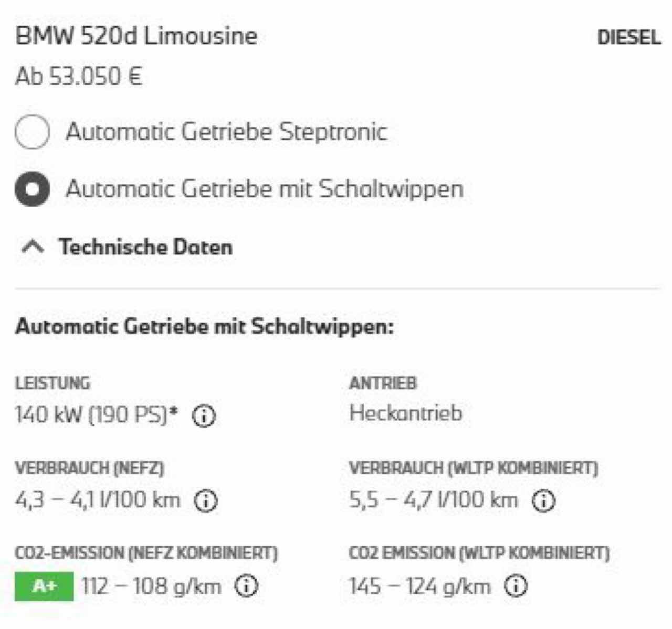Click the Heckantrieb drive value
672x629 pixels.
click(x=406, y=413)
